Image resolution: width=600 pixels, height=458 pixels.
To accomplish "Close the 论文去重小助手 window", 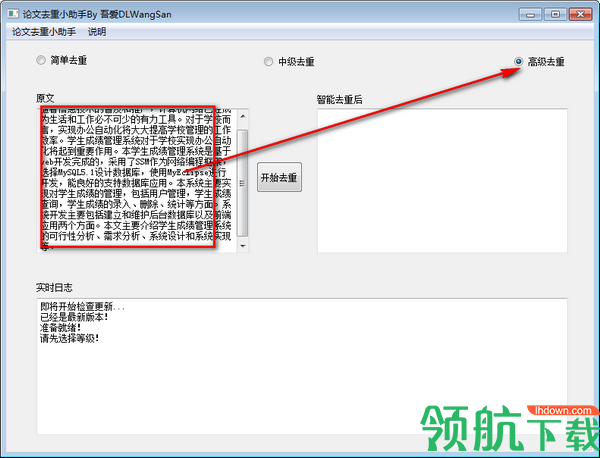I will click(x=580, y=15).
